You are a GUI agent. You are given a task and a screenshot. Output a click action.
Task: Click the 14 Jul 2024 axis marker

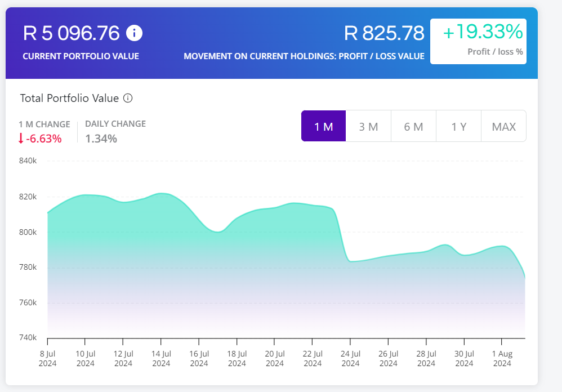pos(161,359)
